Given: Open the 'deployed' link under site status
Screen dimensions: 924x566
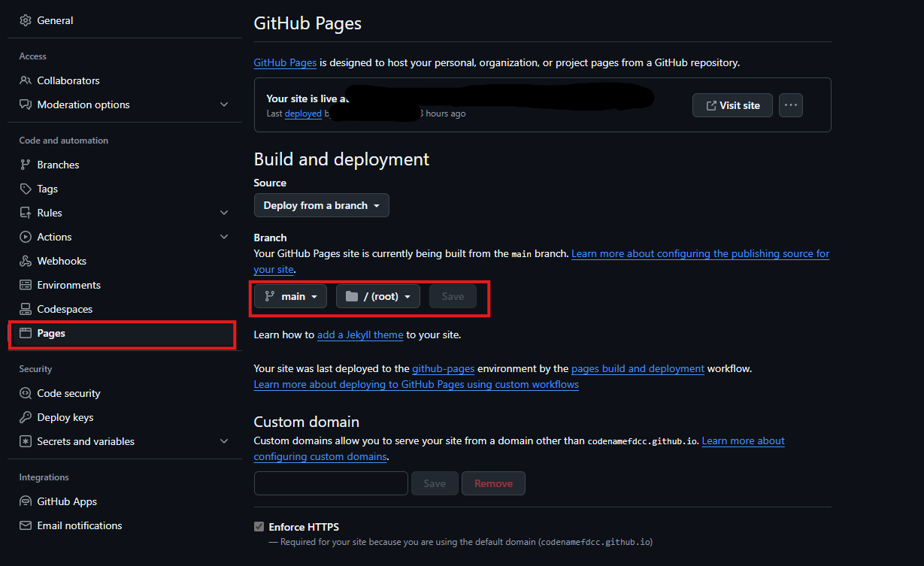Looking at the screenshot, I should coord(303,114).
